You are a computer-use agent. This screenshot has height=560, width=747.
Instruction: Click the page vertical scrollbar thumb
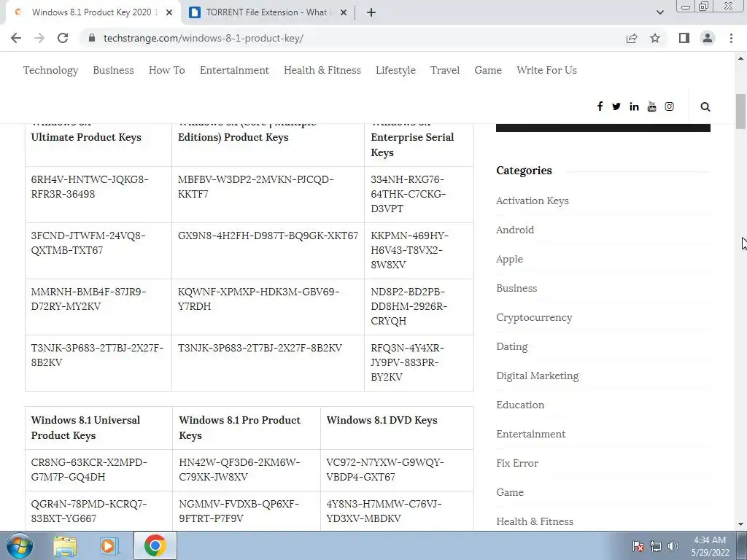click(x=740, y=112)
